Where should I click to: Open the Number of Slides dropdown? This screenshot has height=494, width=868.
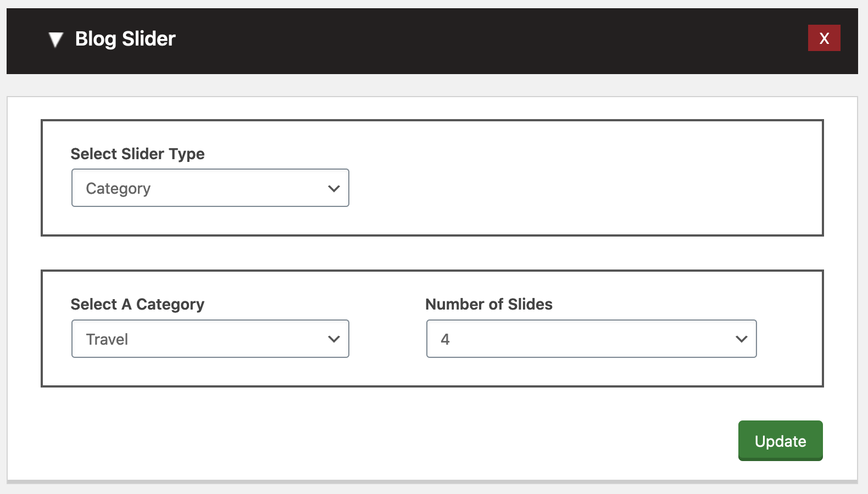coord(591,339)
